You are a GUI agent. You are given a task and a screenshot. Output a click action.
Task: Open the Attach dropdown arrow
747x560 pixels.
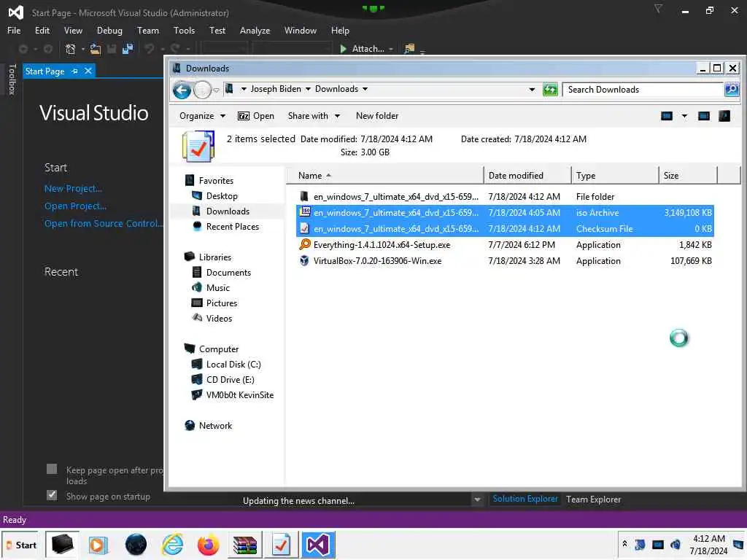(391, 49)
